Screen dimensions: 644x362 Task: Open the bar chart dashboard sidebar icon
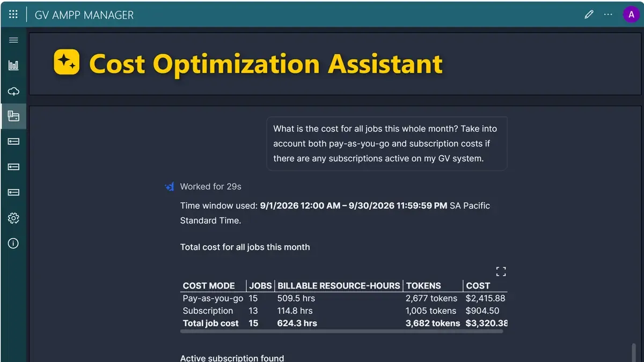[13, 65]
